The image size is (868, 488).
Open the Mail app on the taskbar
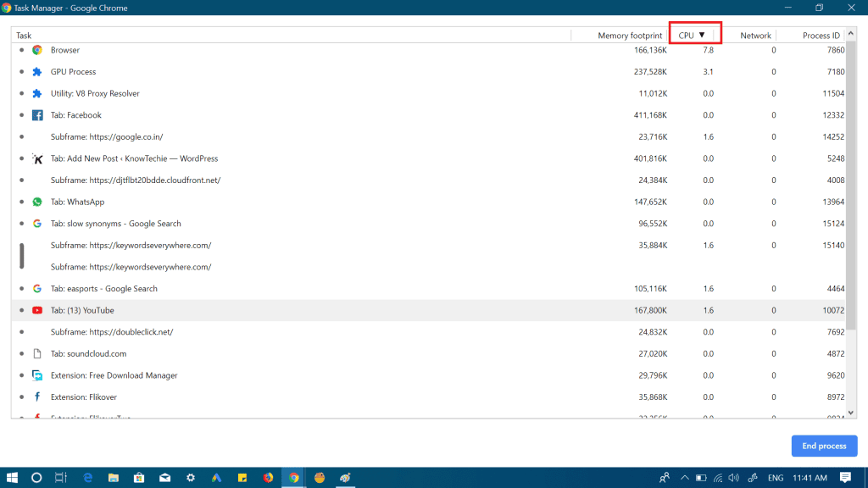(165, 478)
